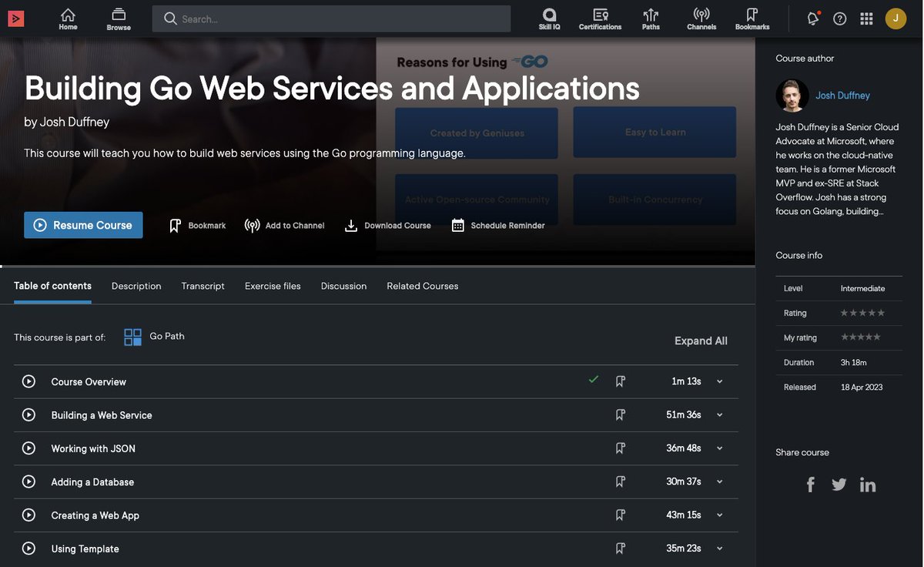Set My rating stars

click(x=861, y=337)
